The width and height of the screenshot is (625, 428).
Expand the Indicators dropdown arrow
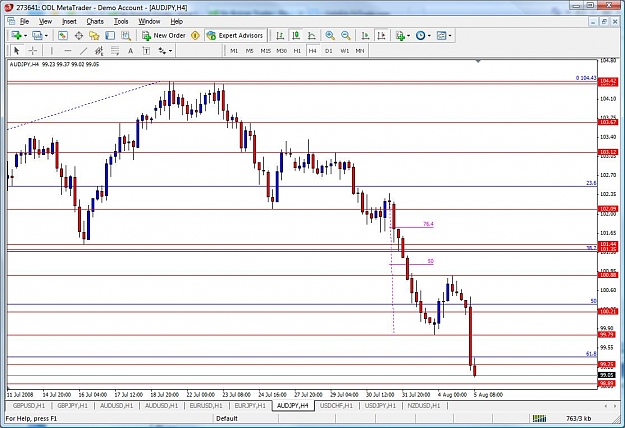(x=409, y=36)
